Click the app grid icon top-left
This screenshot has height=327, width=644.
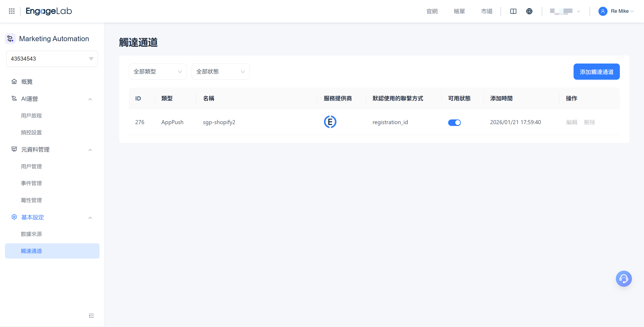[11, 11]
